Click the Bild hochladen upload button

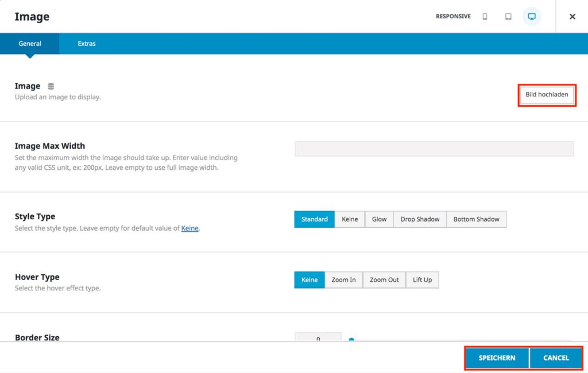pos(547,95)
